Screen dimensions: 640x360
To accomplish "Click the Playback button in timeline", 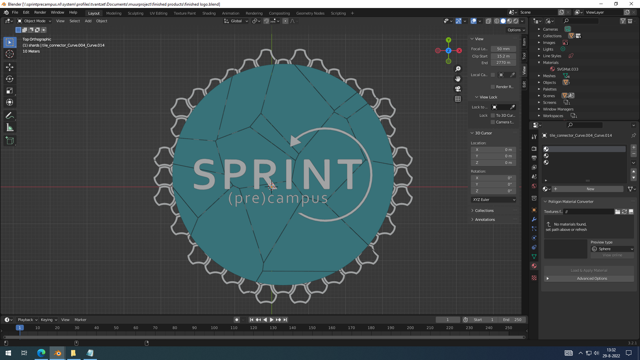I will (27, 320).
